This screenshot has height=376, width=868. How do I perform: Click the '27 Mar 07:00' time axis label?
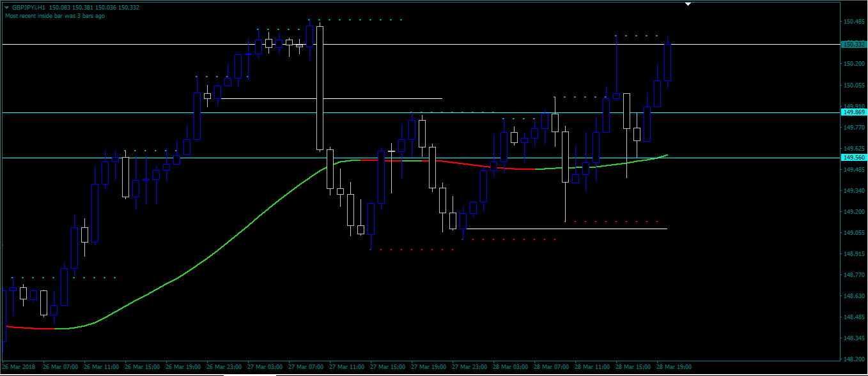[x=306, y=367]
